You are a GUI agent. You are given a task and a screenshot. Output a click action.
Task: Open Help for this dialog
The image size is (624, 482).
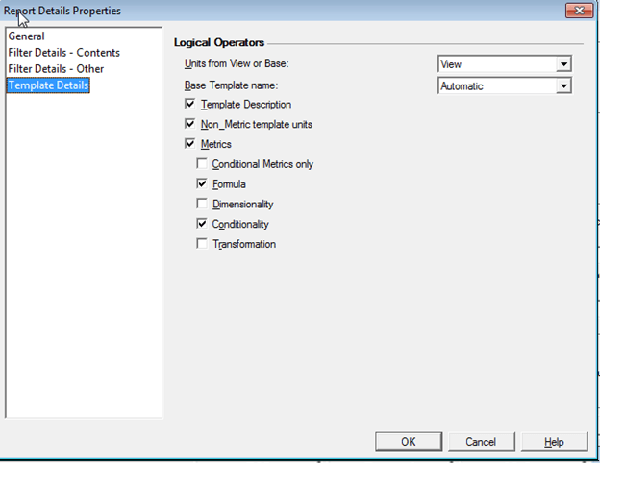[x=554, y=442]
